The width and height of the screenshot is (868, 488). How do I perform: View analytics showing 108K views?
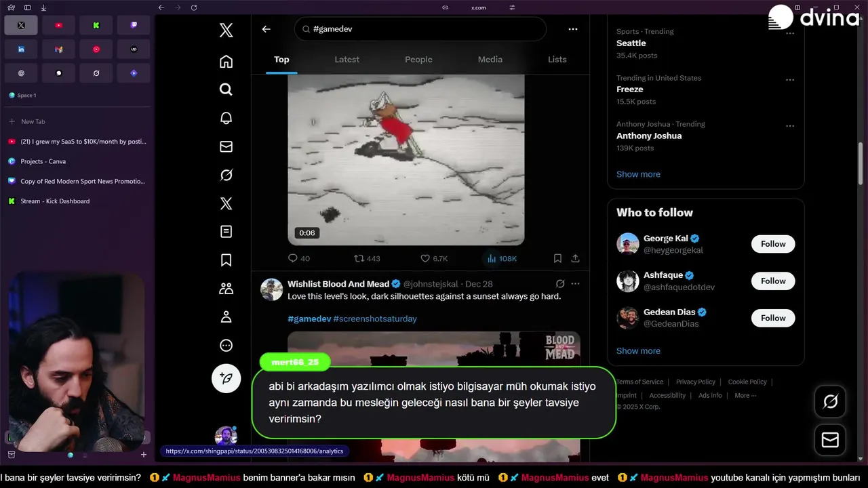(x=501, y=258)
